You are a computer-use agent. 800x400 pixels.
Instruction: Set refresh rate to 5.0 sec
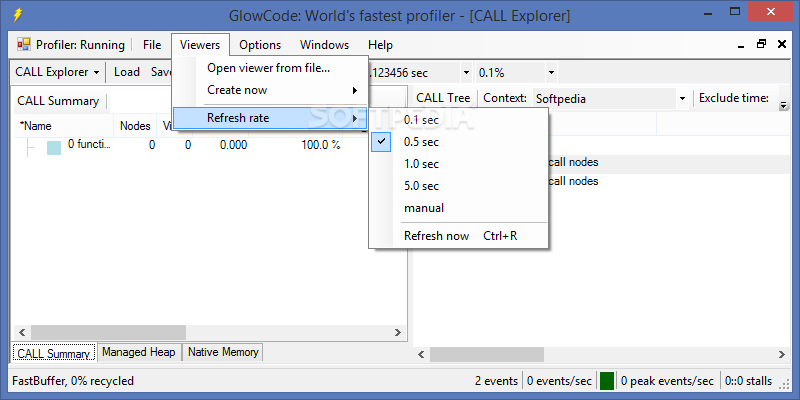458,186
